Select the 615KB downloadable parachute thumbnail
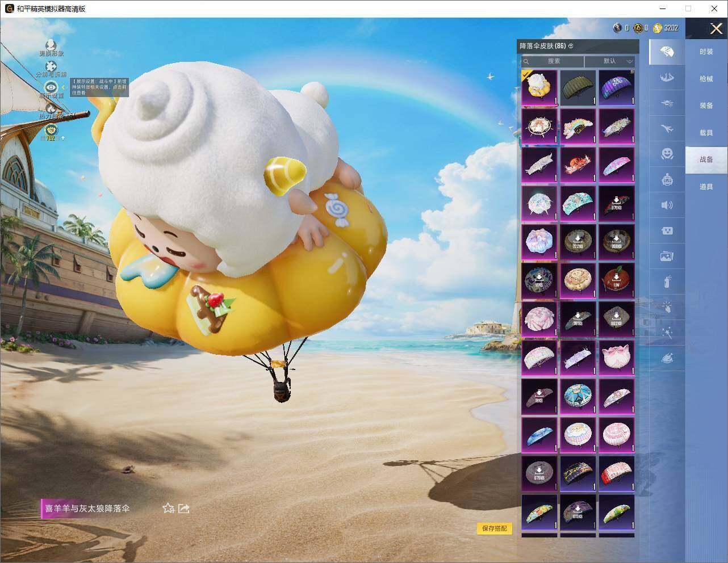This screenshot has height=563, width=728. tap(578, 512)
